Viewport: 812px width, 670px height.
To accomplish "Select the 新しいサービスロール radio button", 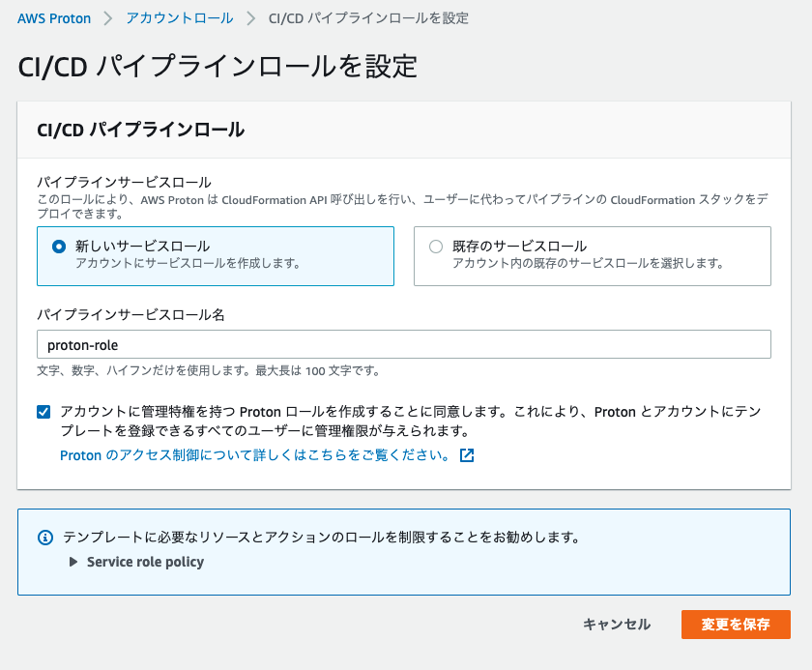I will 49,245.
